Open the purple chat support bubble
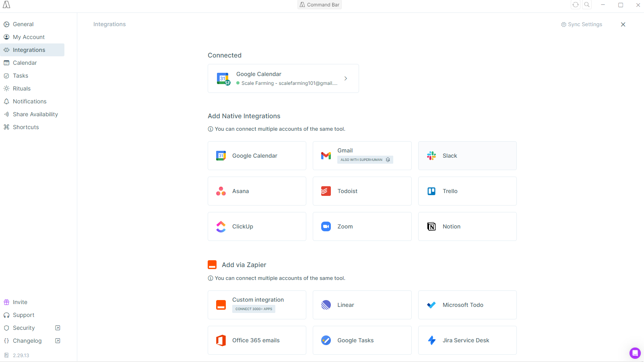Screen dimensions: 644x362 [635, 353]
